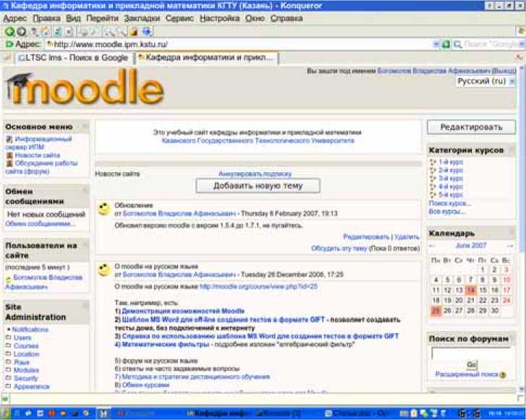Click highlighted day 14 in calendar
This screenshot has width=526, height=420.
point(471,290)
